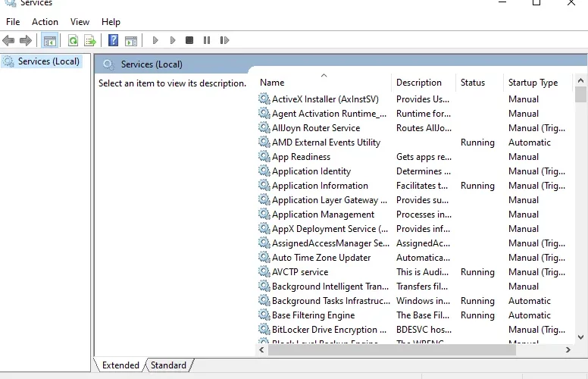Click the horizontal scrollbar thumb
The width and height of the screenshot is (588, 379).
pyautogui.click(x=392, y=349)
